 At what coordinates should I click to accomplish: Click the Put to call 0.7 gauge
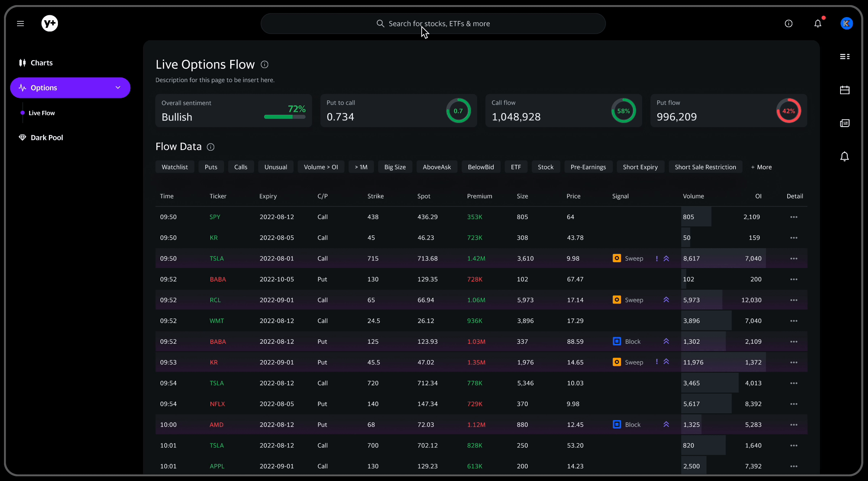tap(458, 111)
